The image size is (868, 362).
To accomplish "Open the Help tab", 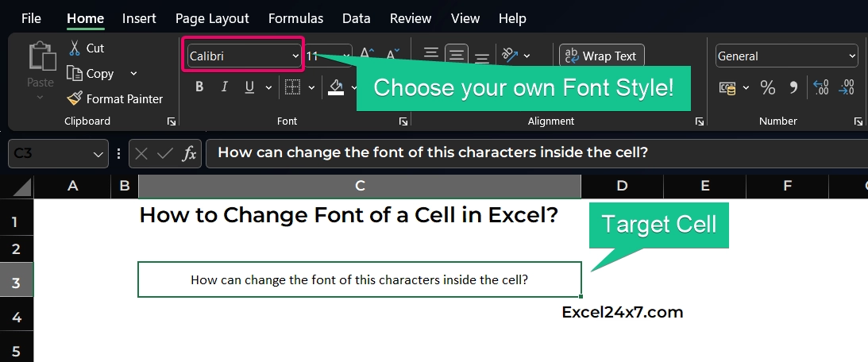I will [x=512, y=18].
